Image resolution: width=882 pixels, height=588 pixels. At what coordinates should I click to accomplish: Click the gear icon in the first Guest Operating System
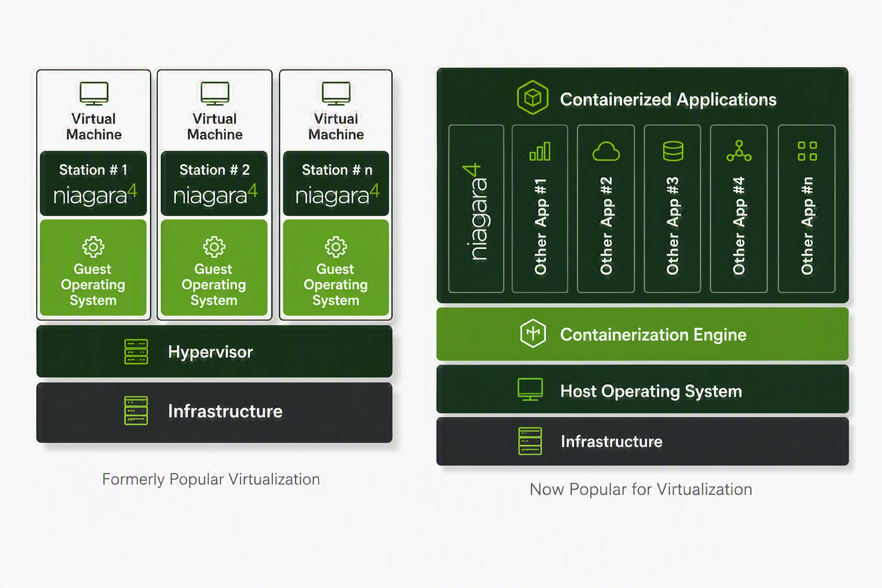(x=93, y=246)
